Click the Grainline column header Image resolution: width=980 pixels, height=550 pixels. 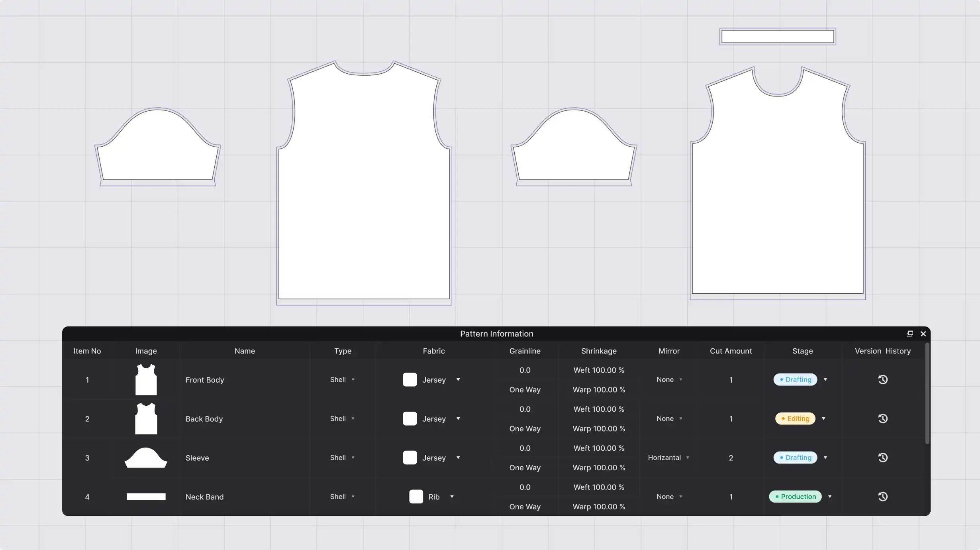tap(525, 351)
